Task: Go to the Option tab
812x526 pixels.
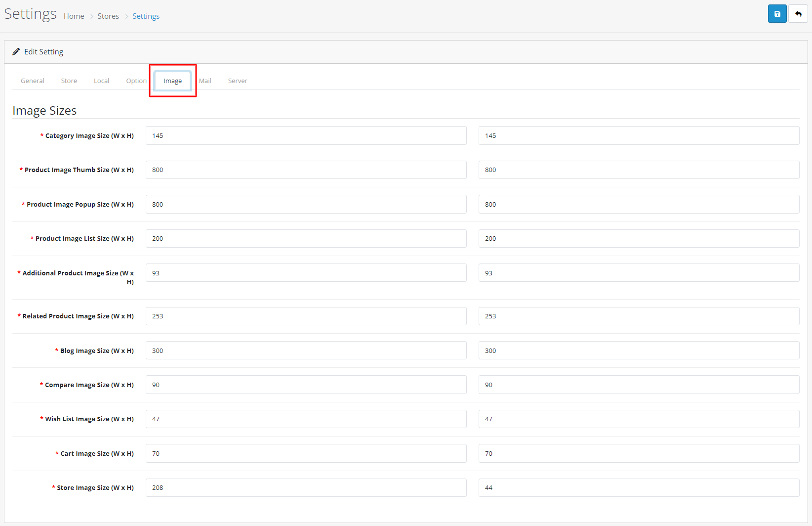Action: click(136, 81)
